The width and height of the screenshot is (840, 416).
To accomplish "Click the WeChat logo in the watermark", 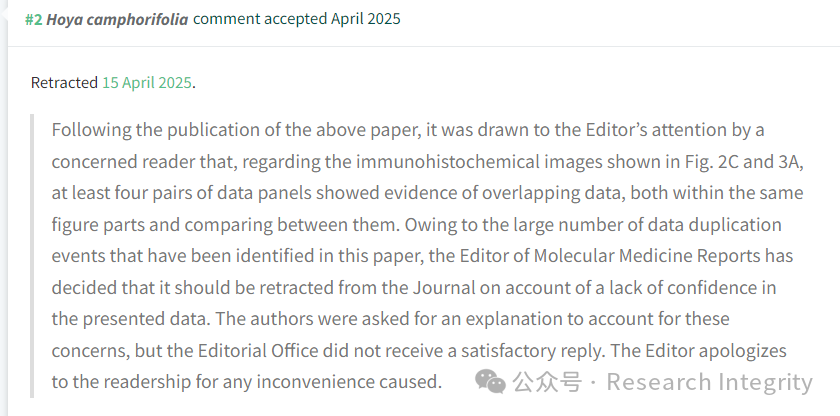I will (x=490, y=382).
